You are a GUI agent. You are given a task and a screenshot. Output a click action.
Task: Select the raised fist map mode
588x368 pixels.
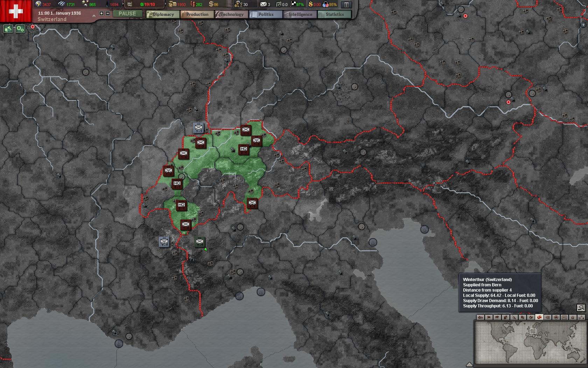573,317
